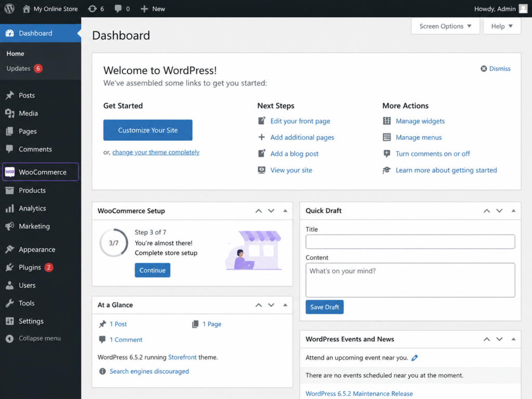Open the Help dropdown tab
The height and width of the screenshot is (399, 532).
point(502,26)
